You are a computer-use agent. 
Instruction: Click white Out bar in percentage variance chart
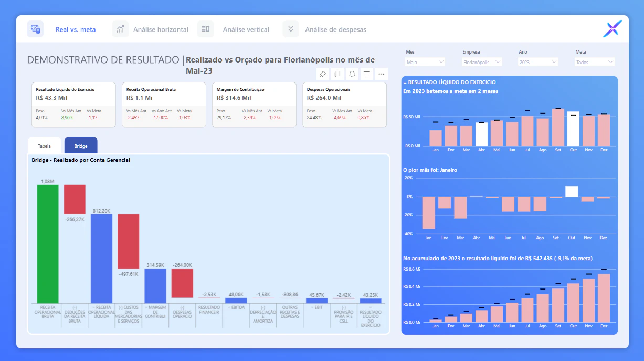point(572,191)
